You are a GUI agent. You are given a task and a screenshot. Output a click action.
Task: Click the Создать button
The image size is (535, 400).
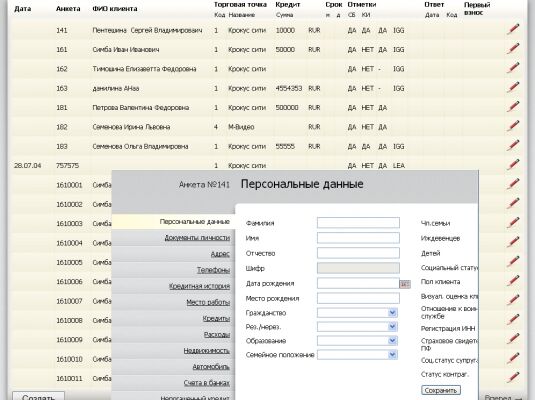(x=38, y=397)
